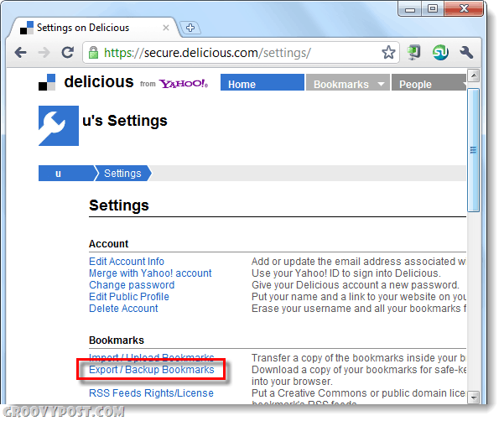Click the 'Account' section heading
The width and height of the screenshot is (504, 421).
pyautogui.click(x=109, y=244)
